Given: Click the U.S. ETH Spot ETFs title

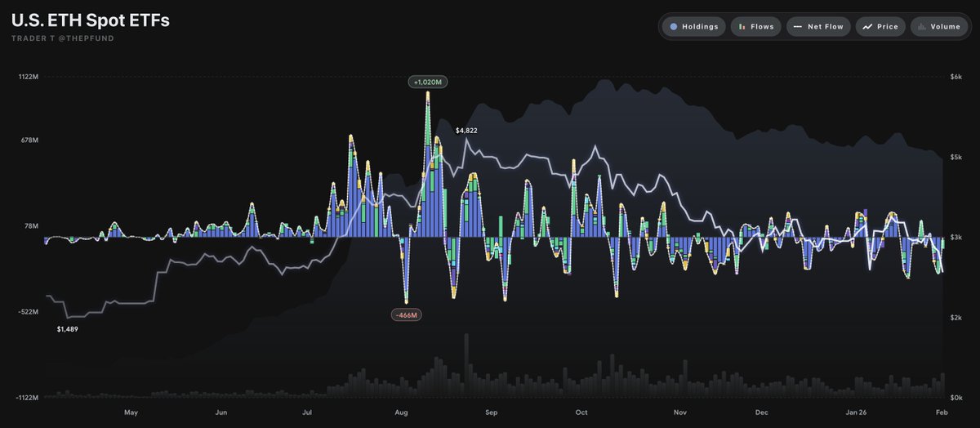Looking at the screenshot, I should [x=91, y=21].
